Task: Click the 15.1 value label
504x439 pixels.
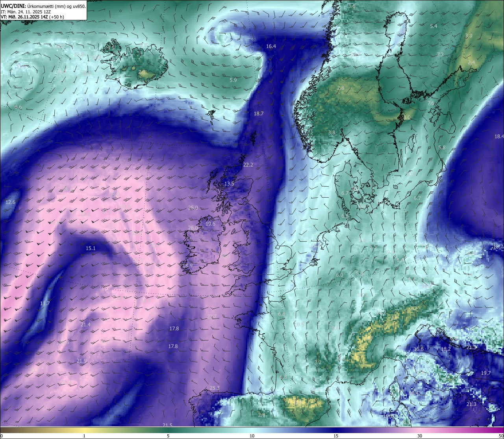Action: click(91, 248)
